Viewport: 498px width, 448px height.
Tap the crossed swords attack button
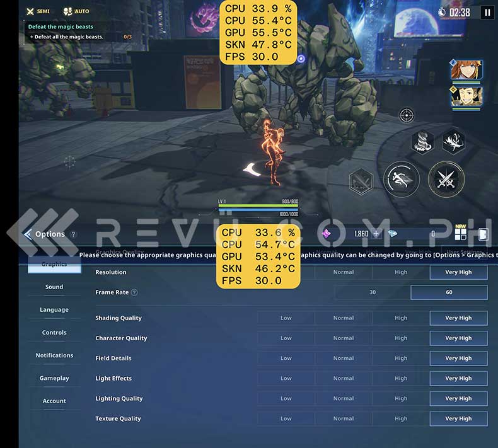click(x=446, y=179)
